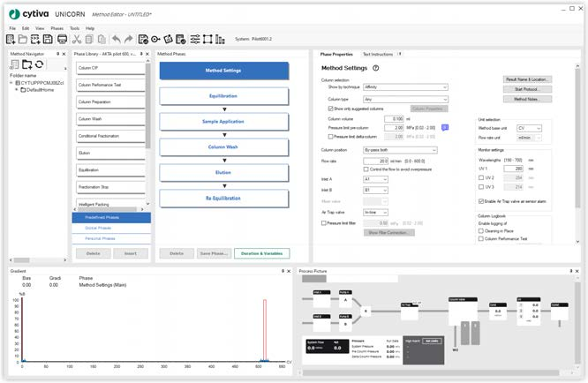Enable Pressure limit filter checkbox
Viewport: 588px width, 383px height.
pos(324,223)
